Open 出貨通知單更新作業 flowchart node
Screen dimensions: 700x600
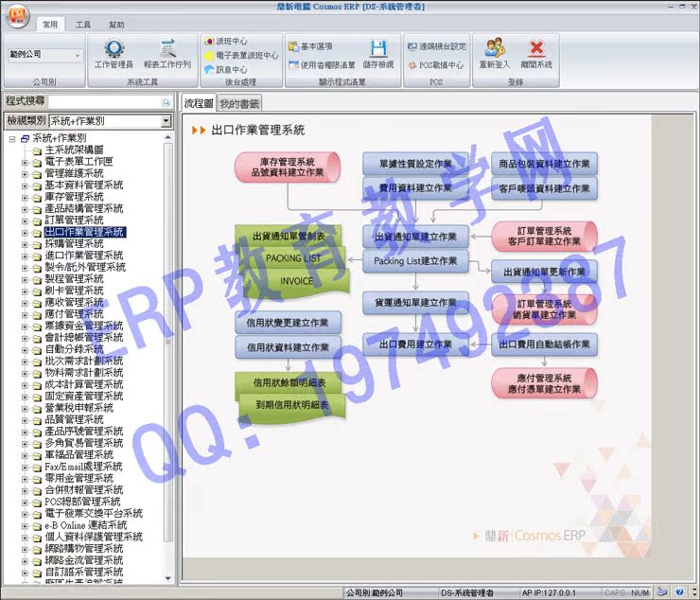(x=544, y=272)
